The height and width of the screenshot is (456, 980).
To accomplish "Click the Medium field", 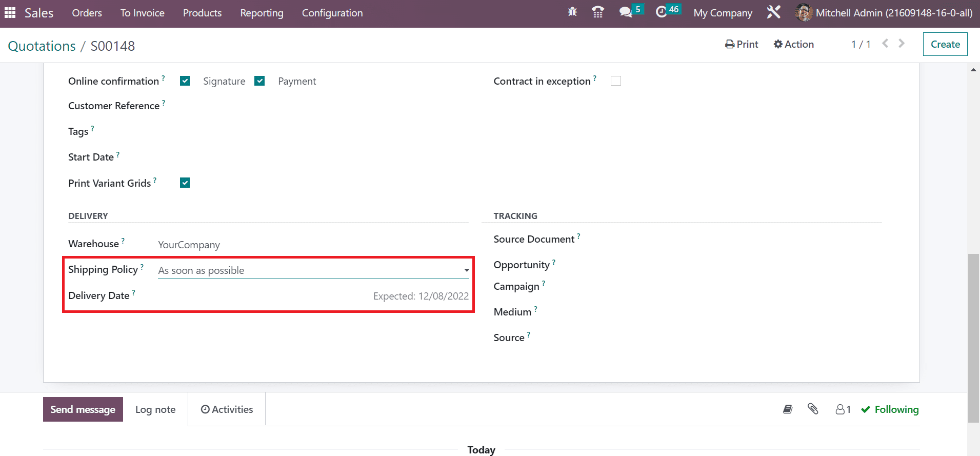I will point(733,312).
